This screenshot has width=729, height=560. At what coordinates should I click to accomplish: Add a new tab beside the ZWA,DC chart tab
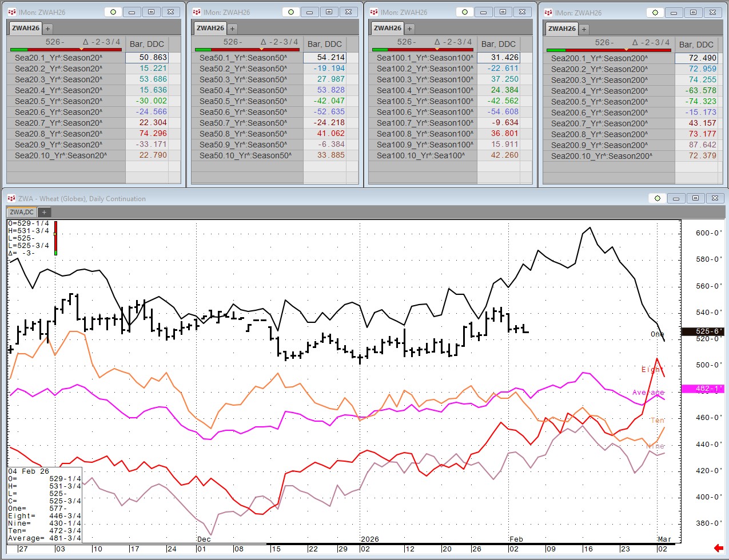(x=44, y=212)
